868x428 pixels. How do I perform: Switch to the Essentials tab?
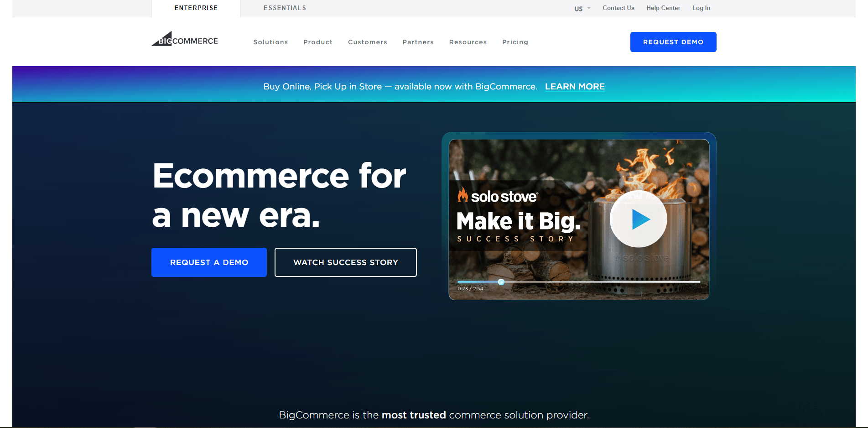click(285, 8)
